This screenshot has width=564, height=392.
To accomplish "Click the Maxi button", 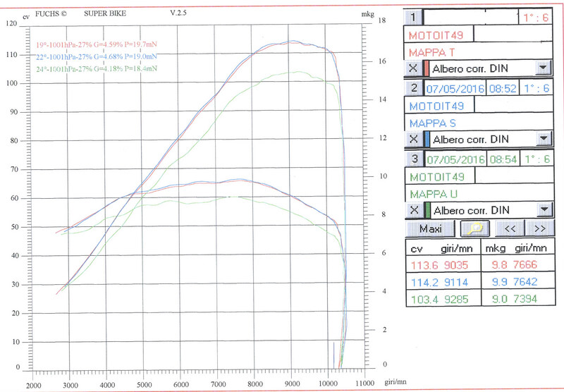I will tap(429, 228).
